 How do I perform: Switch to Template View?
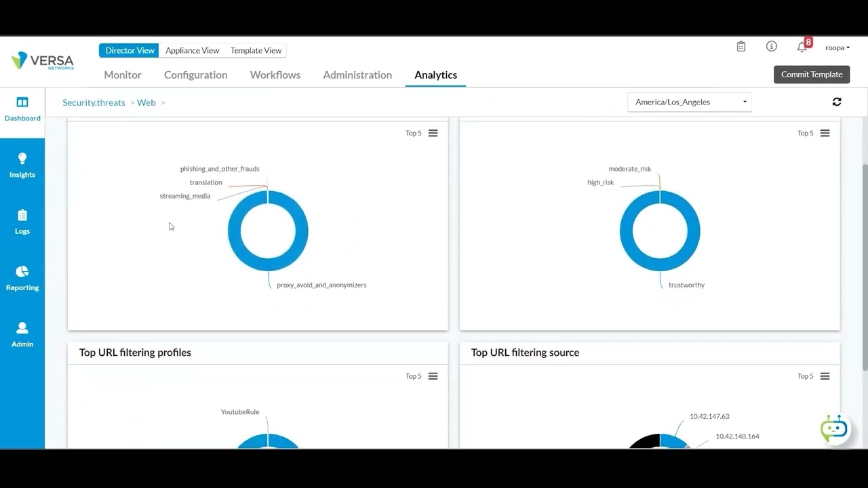pos(256,50)
